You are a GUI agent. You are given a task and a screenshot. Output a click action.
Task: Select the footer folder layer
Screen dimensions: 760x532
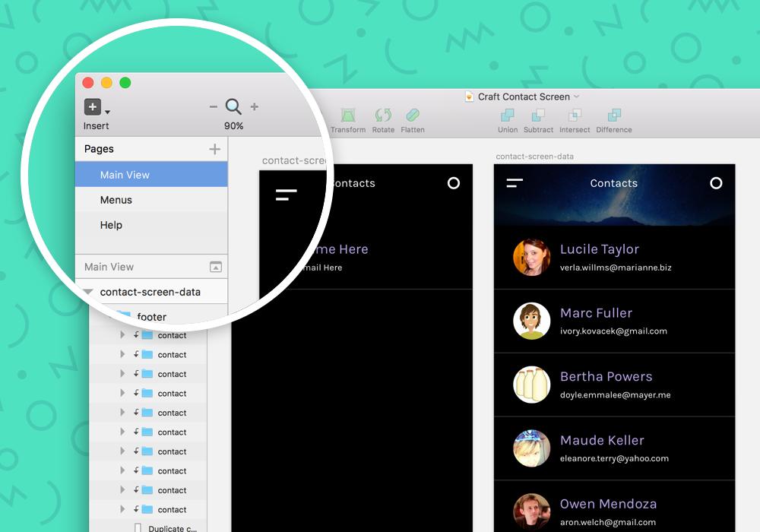151,316
